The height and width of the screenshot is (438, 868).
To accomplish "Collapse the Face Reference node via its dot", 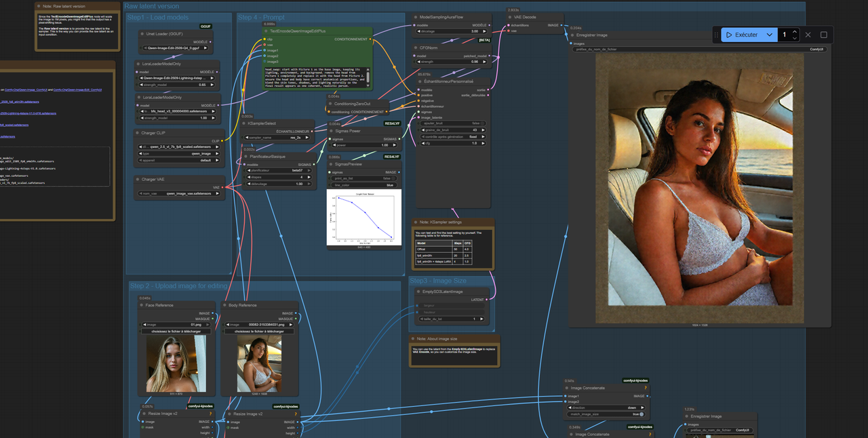I will (x=142, y=305).
